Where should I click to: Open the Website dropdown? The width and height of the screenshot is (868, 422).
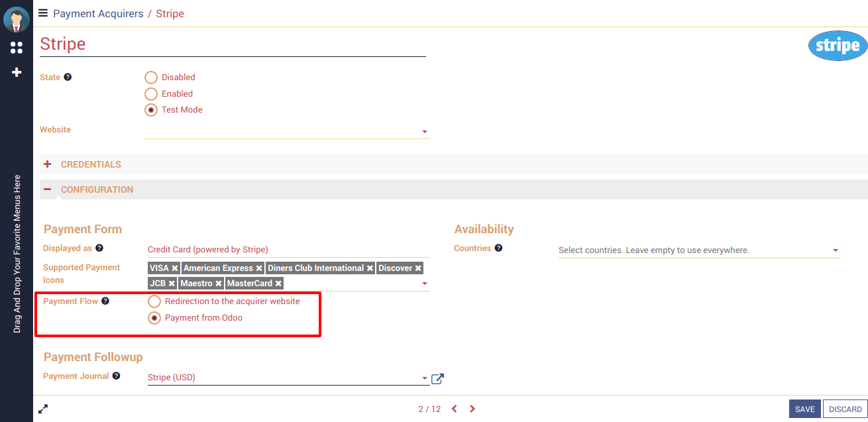[x=425, y=132]
